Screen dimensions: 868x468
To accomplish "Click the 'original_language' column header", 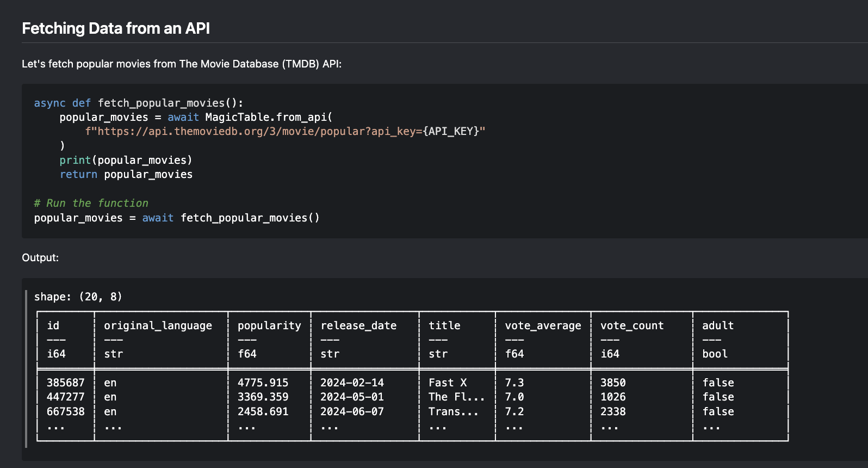I will pos(158,325).
